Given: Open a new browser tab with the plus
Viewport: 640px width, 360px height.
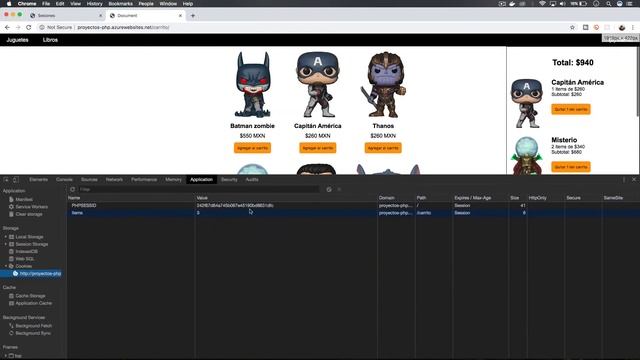Looking at the screenshot, I should click(x=193, y=16).
